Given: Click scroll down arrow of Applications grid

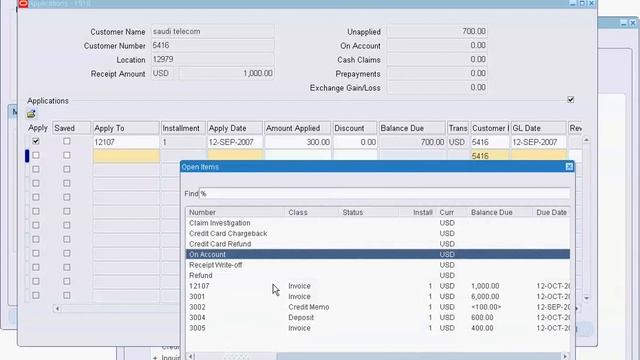Looking at the screenshot, I should tap(586, 298).
